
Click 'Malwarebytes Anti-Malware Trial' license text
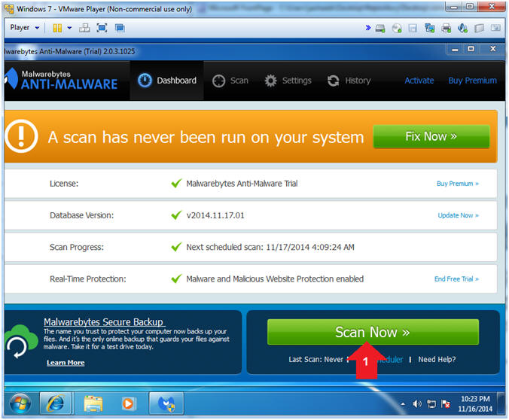point(242,184)
